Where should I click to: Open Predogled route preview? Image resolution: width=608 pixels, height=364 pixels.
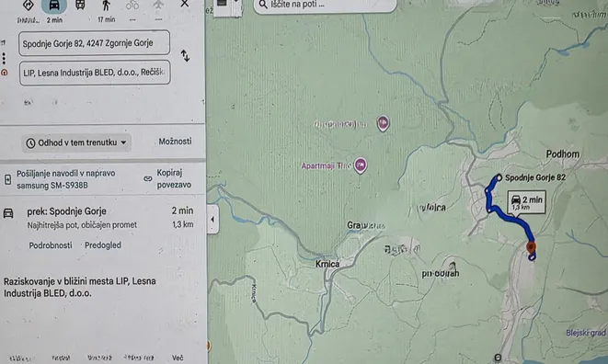coord(103,245)
